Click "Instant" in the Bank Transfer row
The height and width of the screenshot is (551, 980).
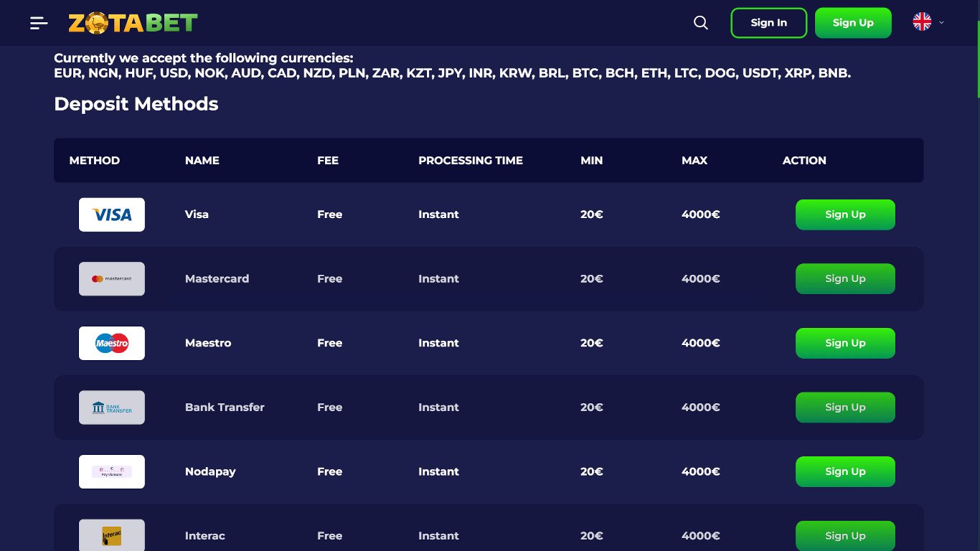(x=439, y=408)
